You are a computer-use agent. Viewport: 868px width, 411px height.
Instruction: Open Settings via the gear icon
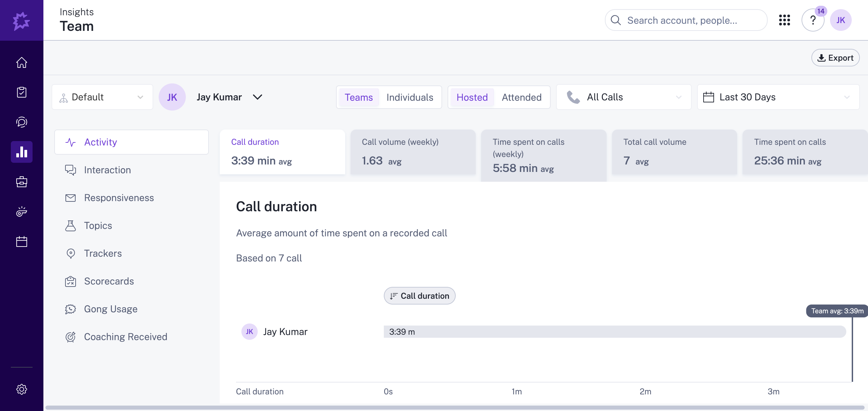21,389
